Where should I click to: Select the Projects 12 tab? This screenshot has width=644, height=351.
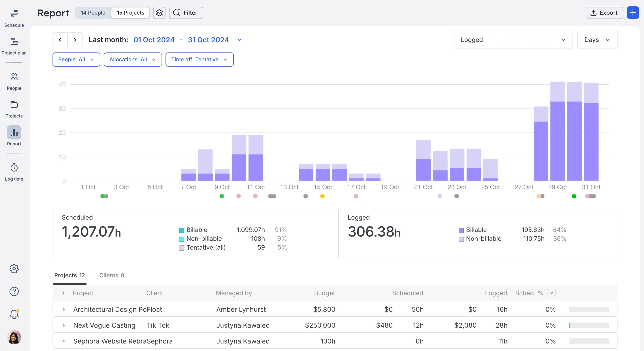tap(70, 275)
